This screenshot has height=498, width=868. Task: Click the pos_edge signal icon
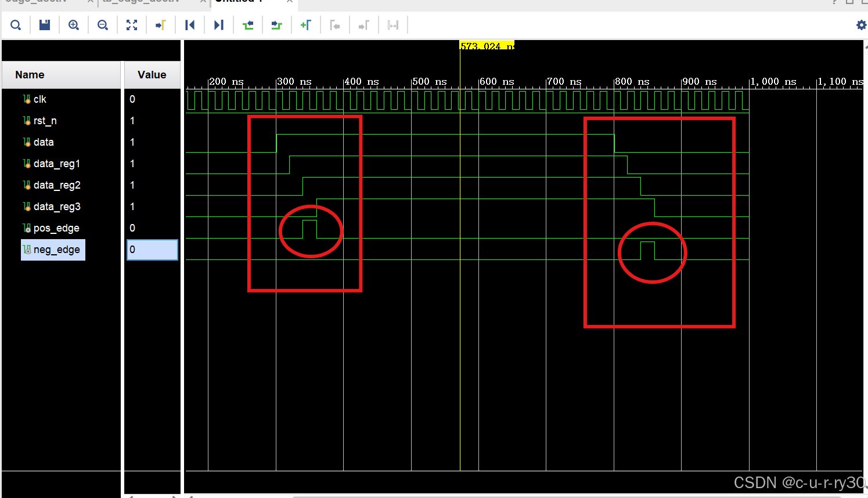pos(27,228)
